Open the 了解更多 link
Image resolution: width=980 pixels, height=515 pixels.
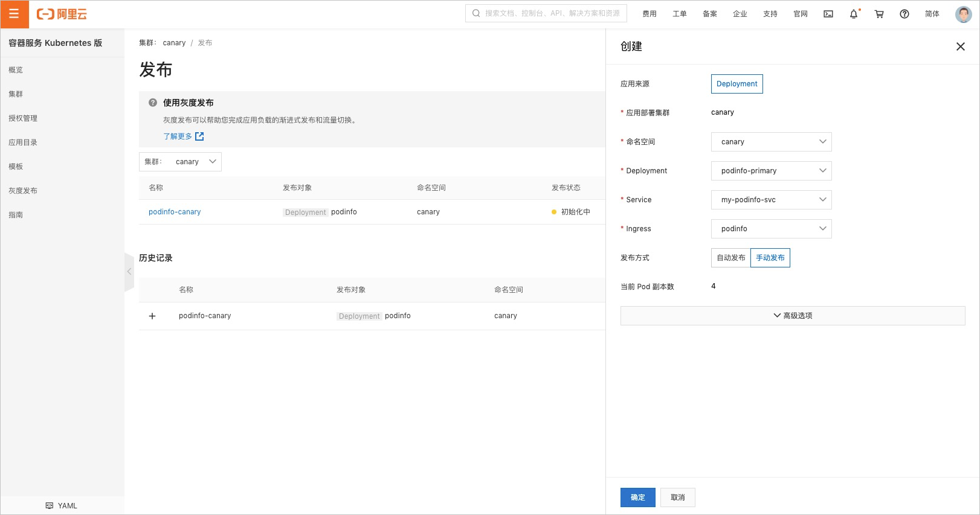click(x=178, y=136)
